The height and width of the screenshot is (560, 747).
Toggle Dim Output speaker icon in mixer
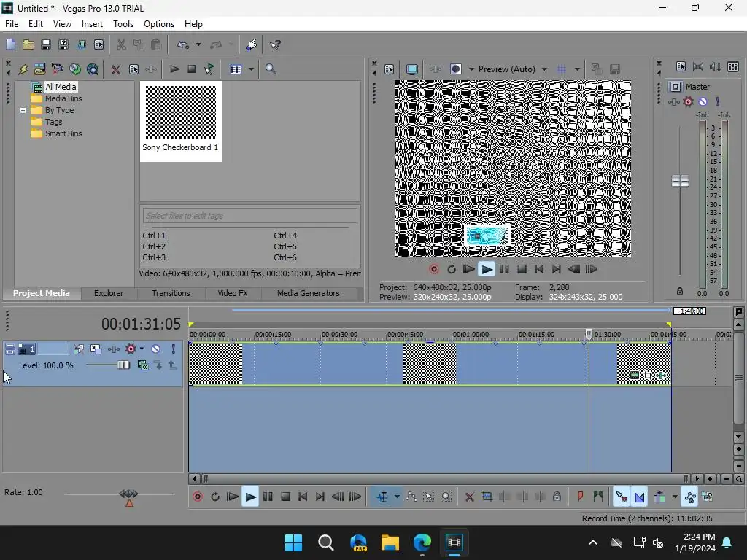coord(716,66)
